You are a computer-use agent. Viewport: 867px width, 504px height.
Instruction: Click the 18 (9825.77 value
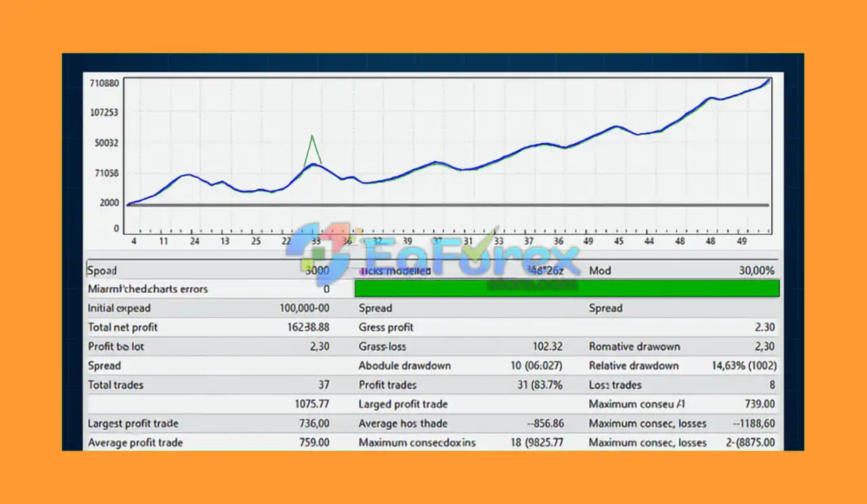coord(536,442)
